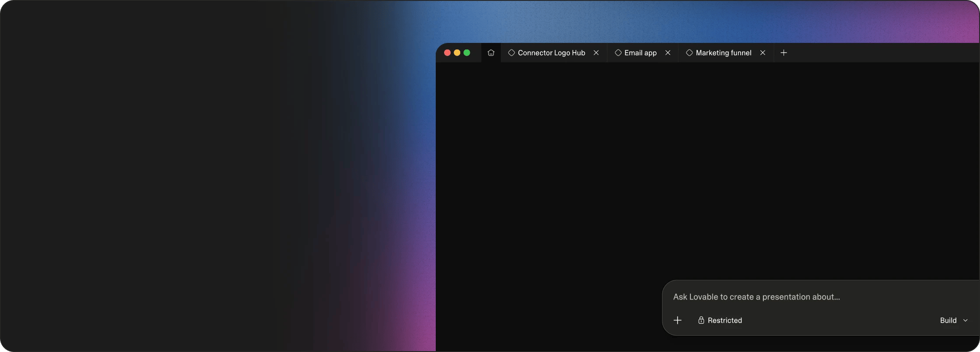This screenshot has height=352, width=980.
Task: Switch to the Connector Logo Hub tab
Action: point(551,53)
